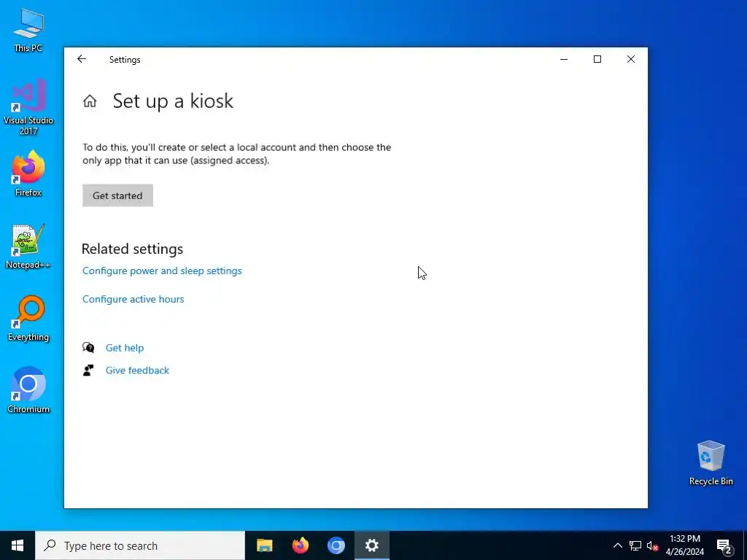Click the Settings gear taskbar icon
747x560 pixels.
(371, 545)
